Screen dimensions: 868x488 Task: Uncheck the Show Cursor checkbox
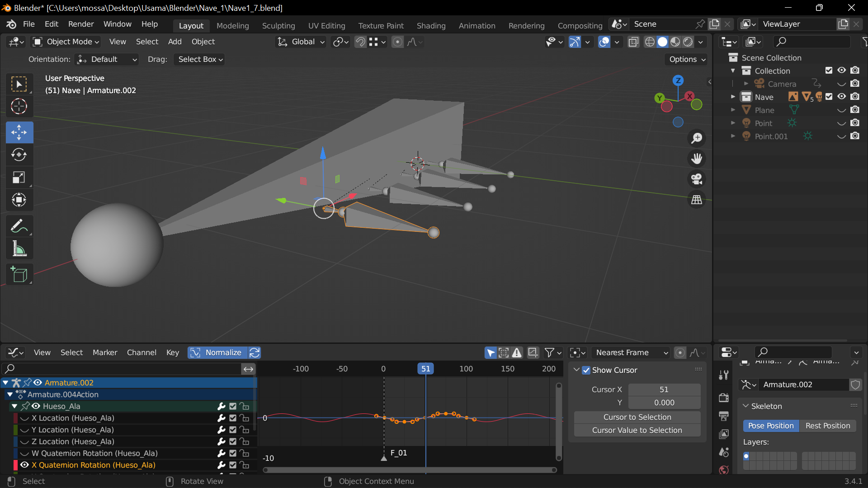[x=586, y=370]
